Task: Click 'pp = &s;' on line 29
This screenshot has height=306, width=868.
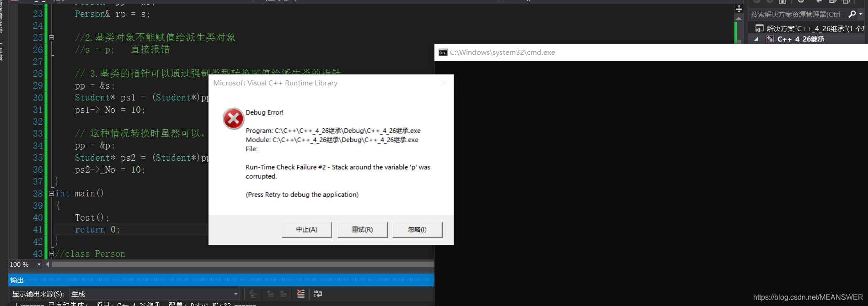Action: [95, 86]
